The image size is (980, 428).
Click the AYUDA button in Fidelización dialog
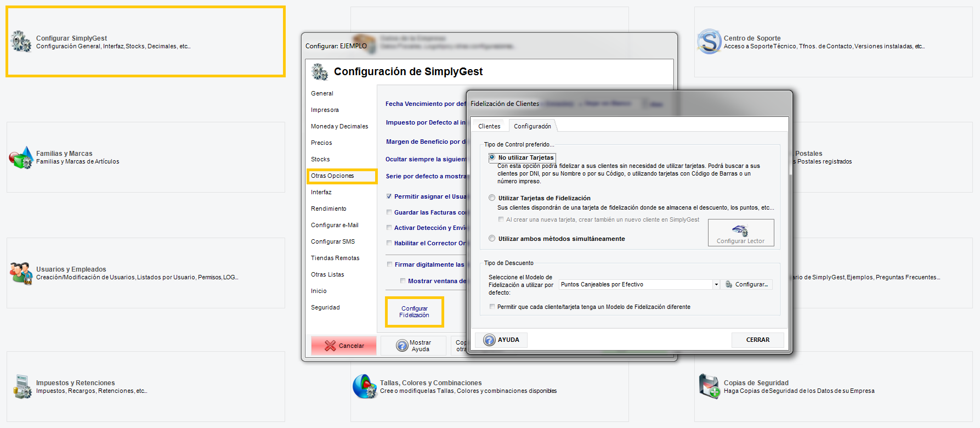(x=501, y=340)
